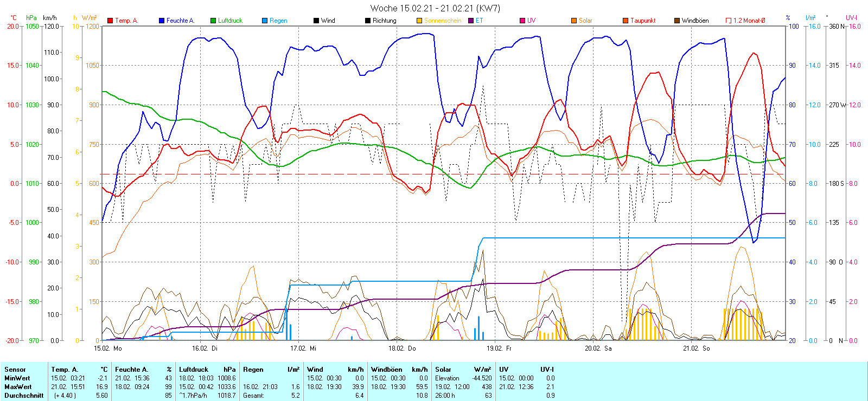
Task: Select the Wind legend label in the top legend
Action: click(x=328, y=21)
